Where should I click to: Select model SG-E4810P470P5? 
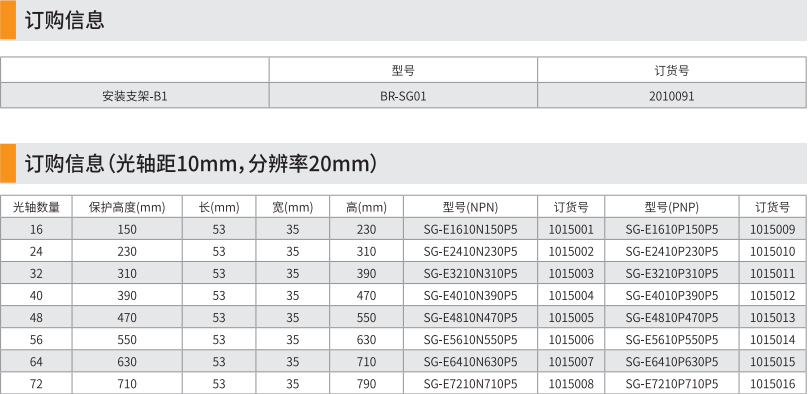(x=671, y=318)
